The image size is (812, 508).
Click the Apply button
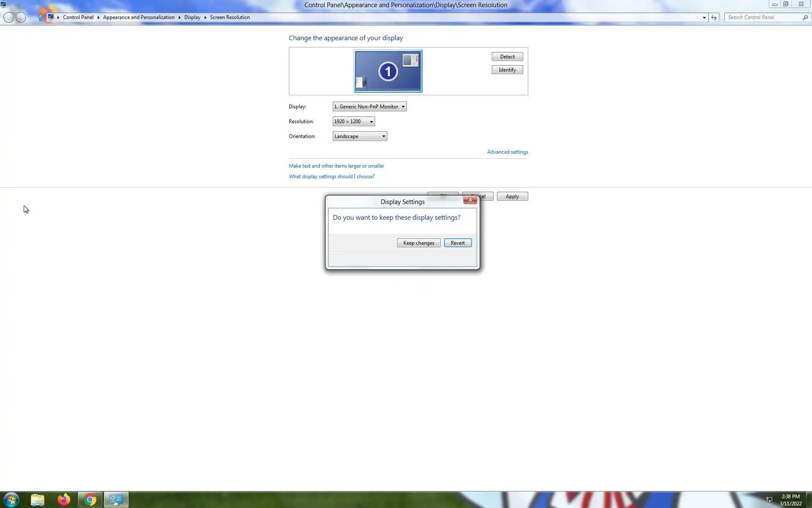click(512, 196)
